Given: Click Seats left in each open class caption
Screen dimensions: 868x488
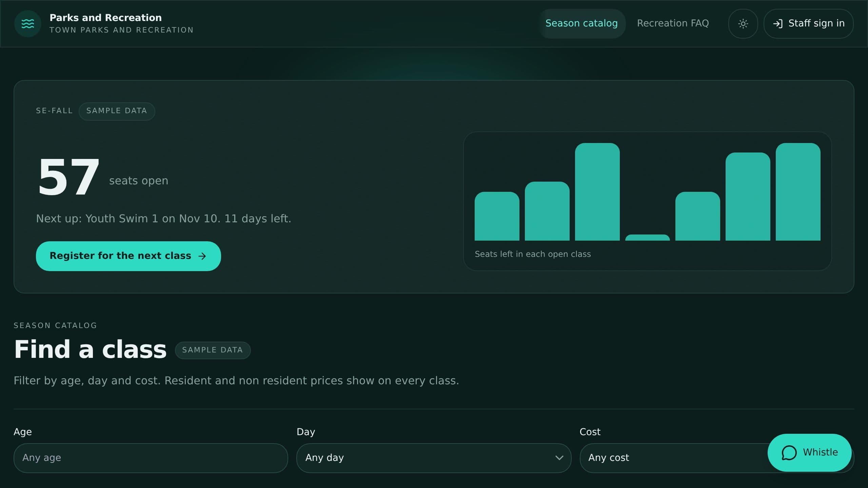Looking at the screenshot, I should 533,254.
